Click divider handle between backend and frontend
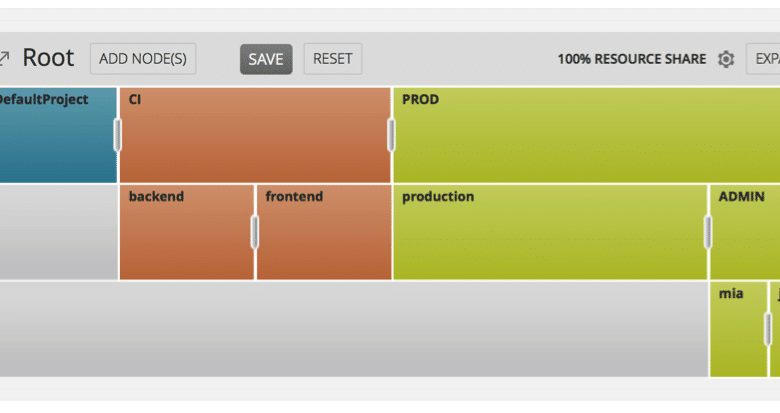Image resolution: width=780 pixels, height=413 pixels. click(x=255, y=232)
